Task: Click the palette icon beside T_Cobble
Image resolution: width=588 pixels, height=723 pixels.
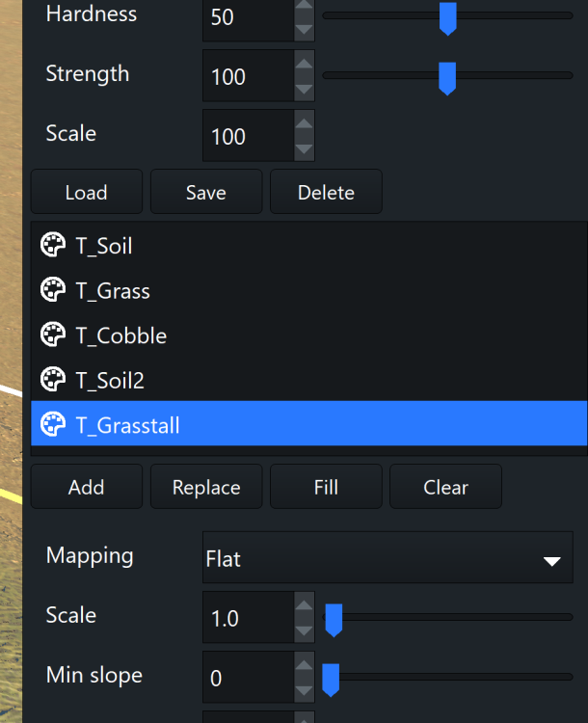Action: click(52, 335)
